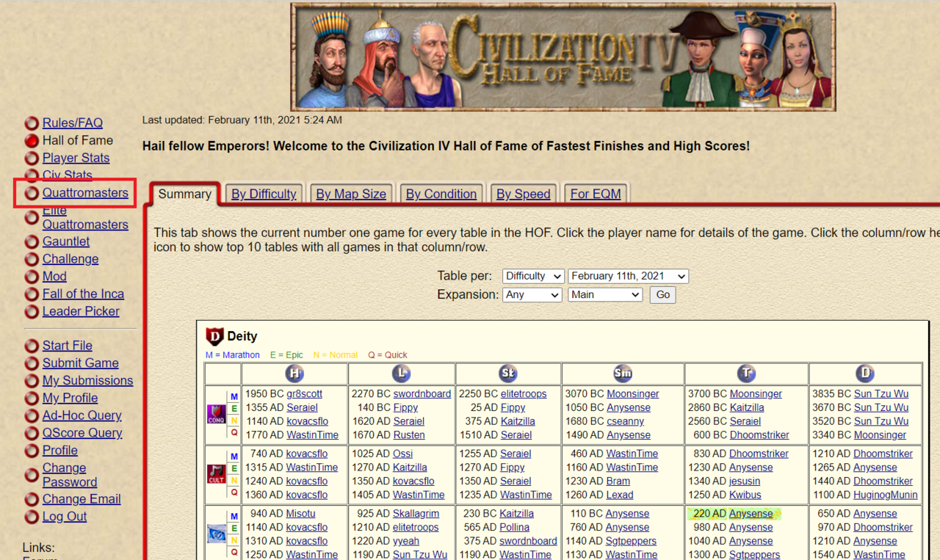Image resolution: width=940 pixels, height=560 pixels.
Task: Click the Standard map size column icon
Action: coord(507,373)
